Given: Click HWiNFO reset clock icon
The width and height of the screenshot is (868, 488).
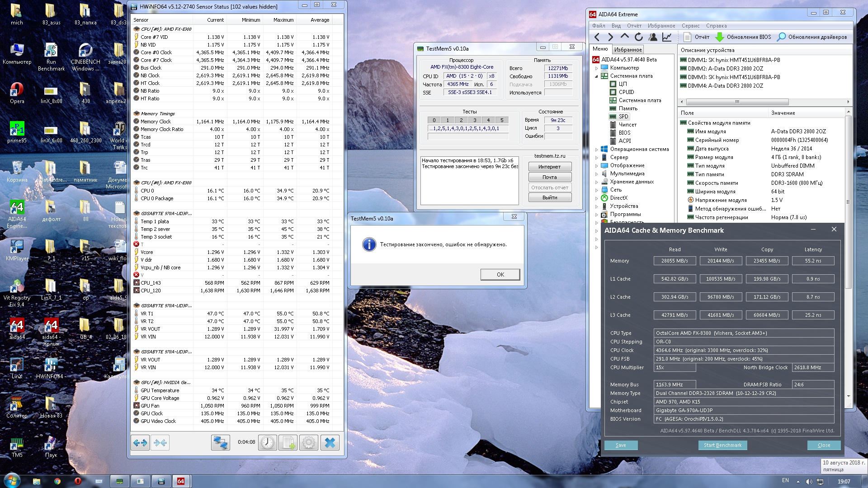Looking at the screenshot, I should (x=267, y=443).
